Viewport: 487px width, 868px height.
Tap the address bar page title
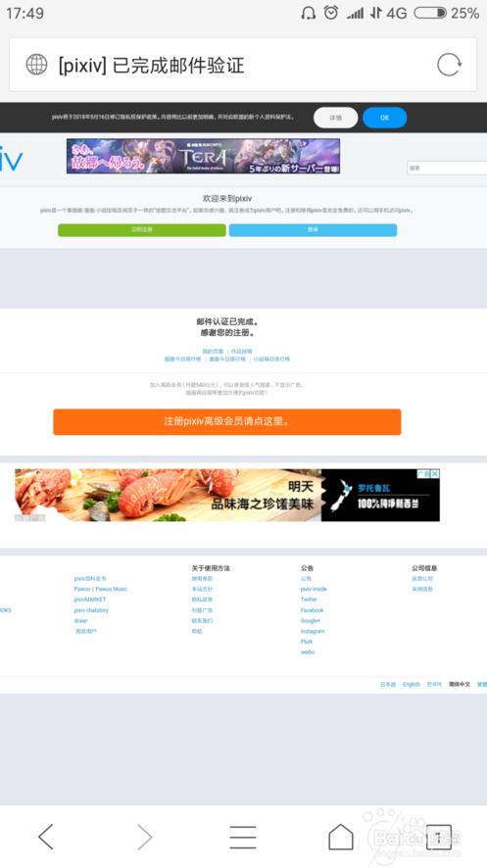151,66
